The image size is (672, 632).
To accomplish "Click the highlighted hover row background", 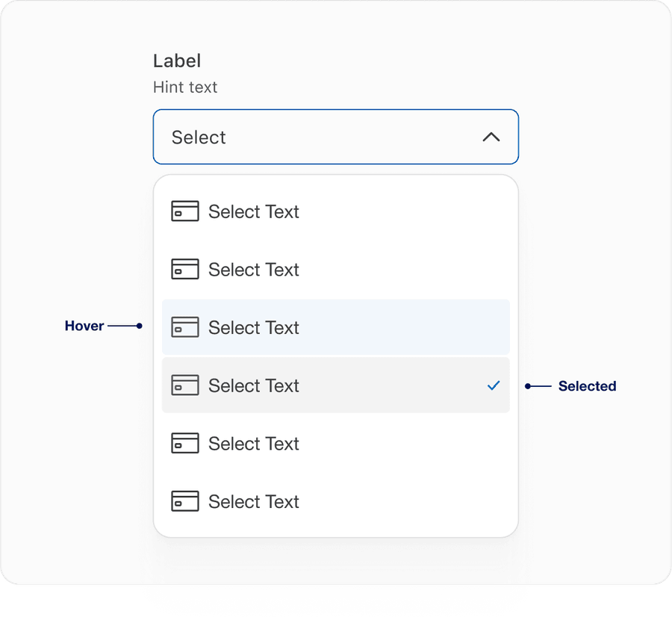I will pos(411,327).
